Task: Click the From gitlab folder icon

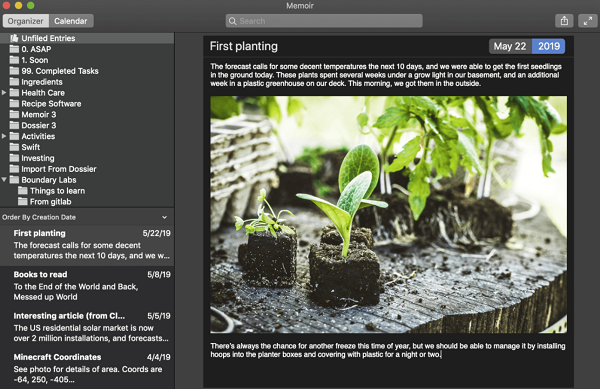Action: 23,202
